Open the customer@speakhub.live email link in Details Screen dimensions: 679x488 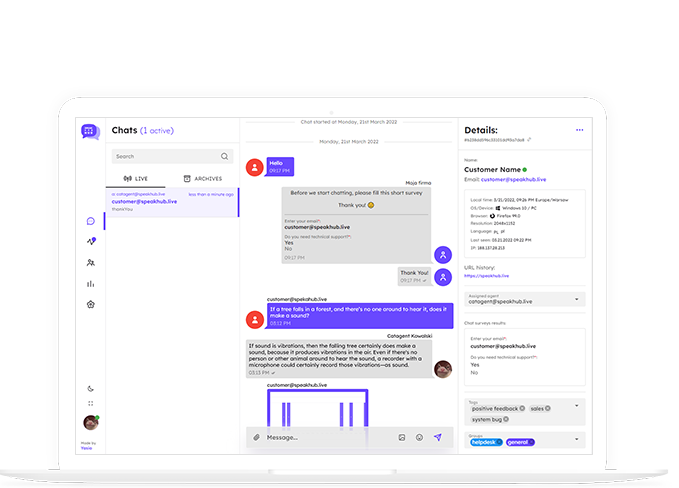click(x=514, y=179)
